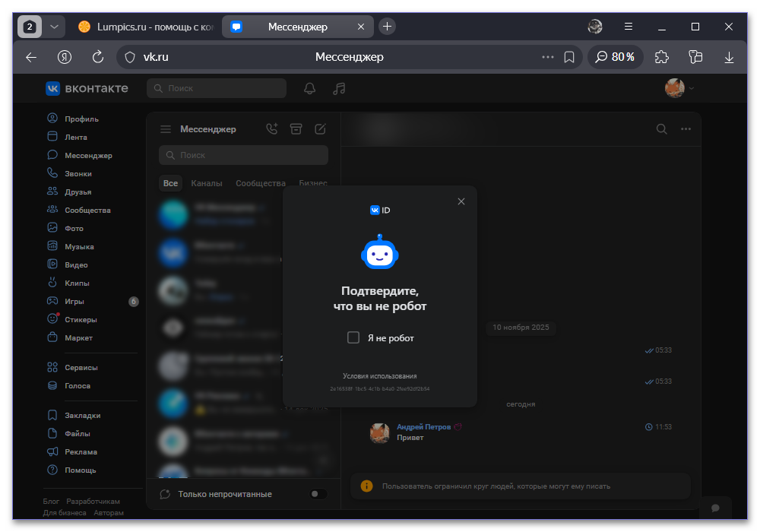760x532 pixels.
Task: Open Сервисы in the sidebar
Action: click(x=73, y=367)
